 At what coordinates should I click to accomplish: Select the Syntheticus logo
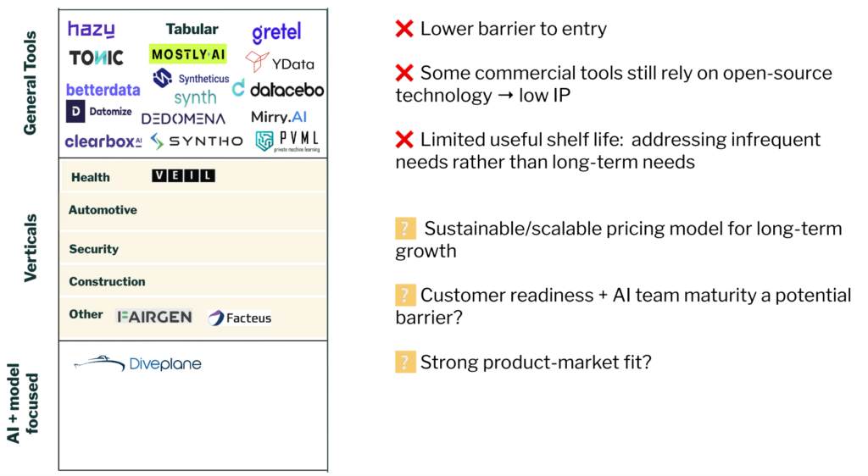(x=191, y=78)
